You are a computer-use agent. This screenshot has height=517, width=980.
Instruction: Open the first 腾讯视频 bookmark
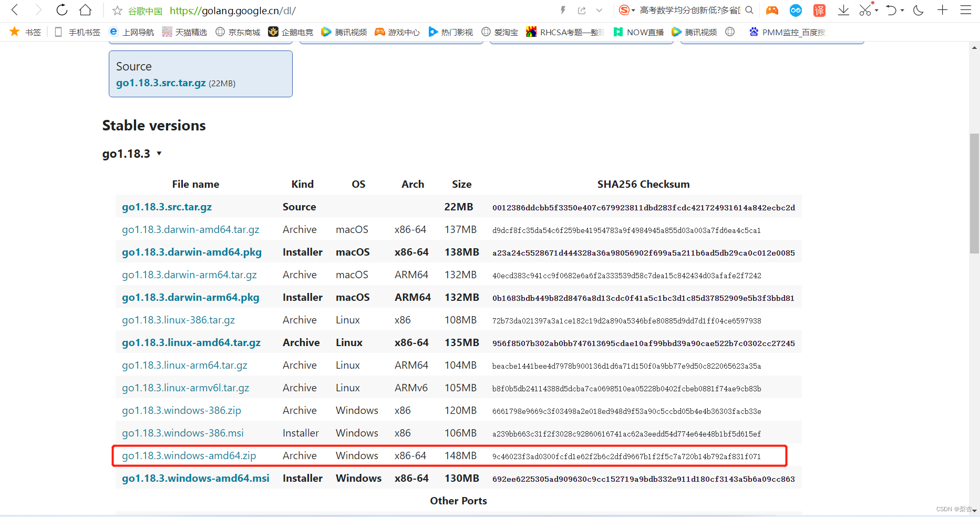(x=344, y=32)
